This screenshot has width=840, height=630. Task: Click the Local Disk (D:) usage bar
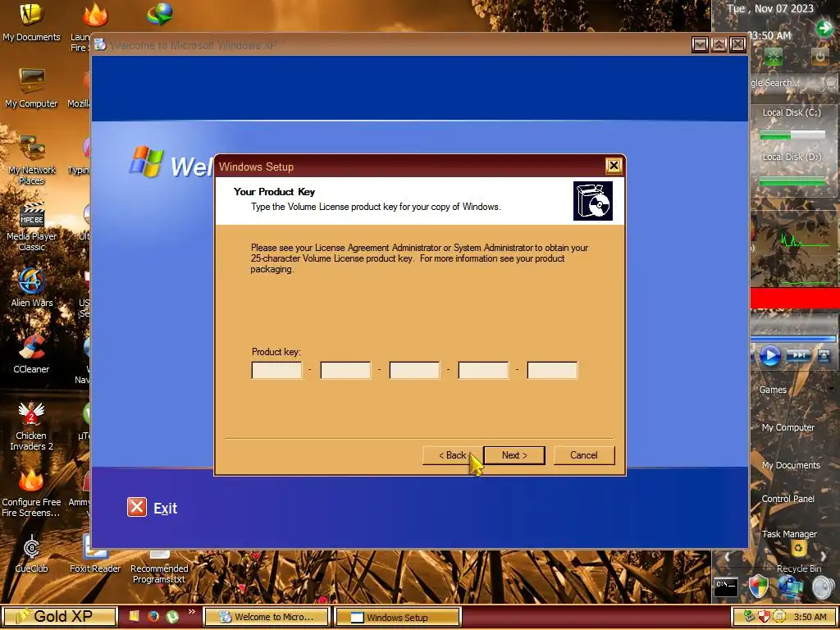pos(792,181)
